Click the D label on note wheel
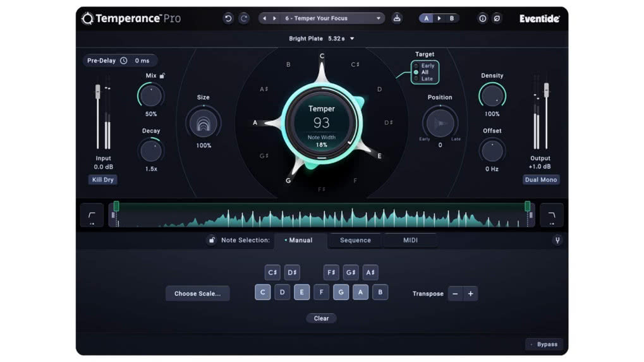Image resolution: width=644 pixels, height=362 pixels. click(379, 89)
